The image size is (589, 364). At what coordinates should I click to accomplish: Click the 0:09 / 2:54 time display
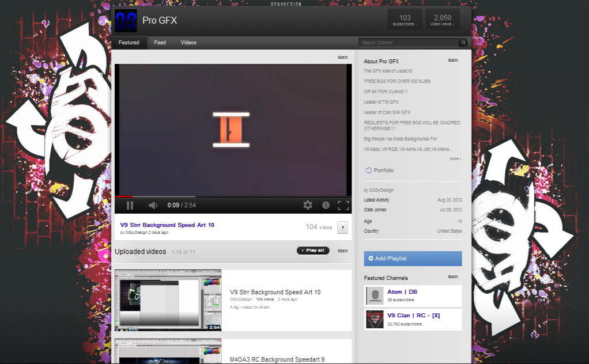tap(182, 205)
